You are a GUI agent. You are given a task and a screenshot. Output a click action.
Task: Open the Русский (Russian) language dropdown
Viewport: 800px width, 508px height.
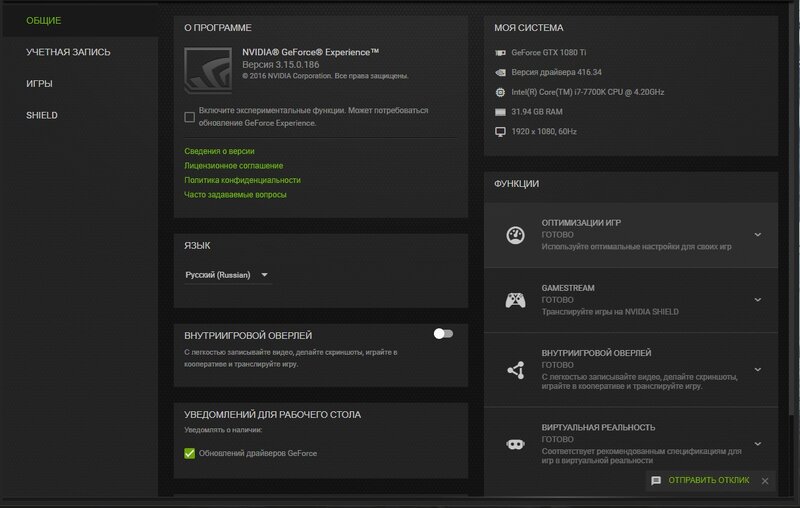(227, 275)
